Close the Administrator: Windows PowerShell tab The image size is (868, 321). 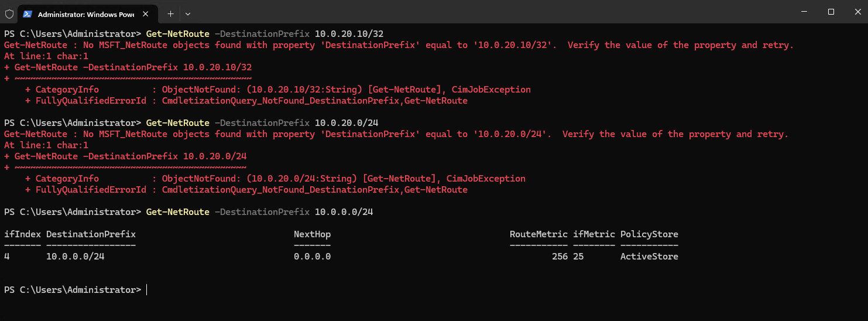click(x=149, y=13)
